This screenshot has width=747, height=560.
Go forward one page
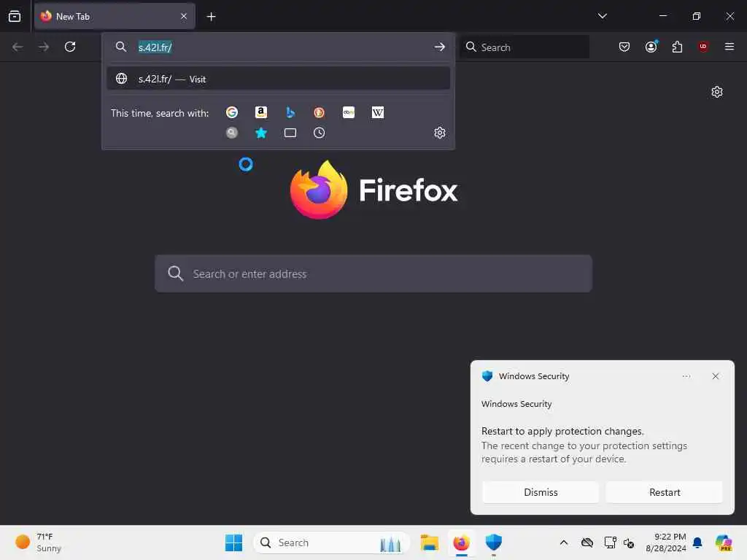click(x=44, y=47)
